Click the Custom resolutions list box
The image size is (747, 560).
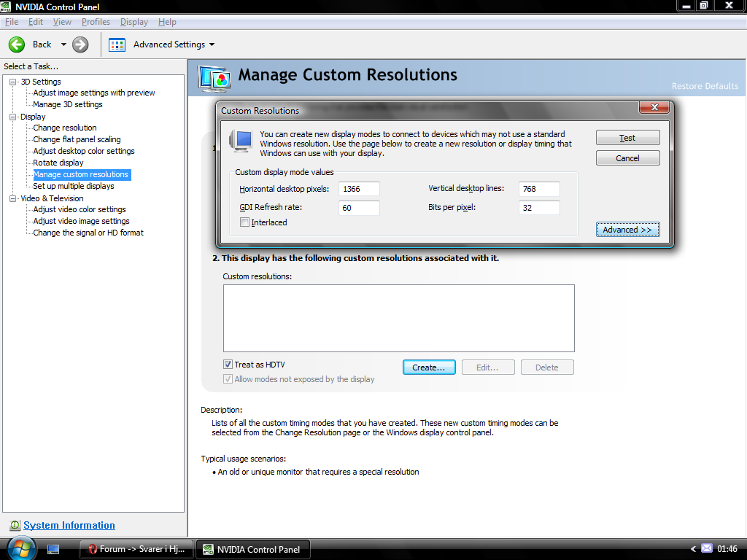(399, 318)
